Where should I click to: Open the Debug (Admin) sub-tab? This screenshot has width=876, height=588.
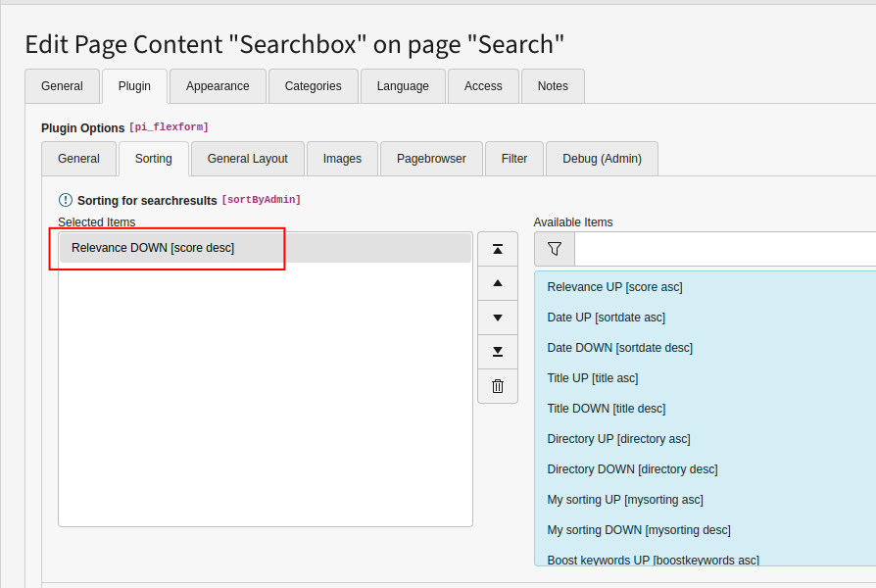[x=601, y=158]
